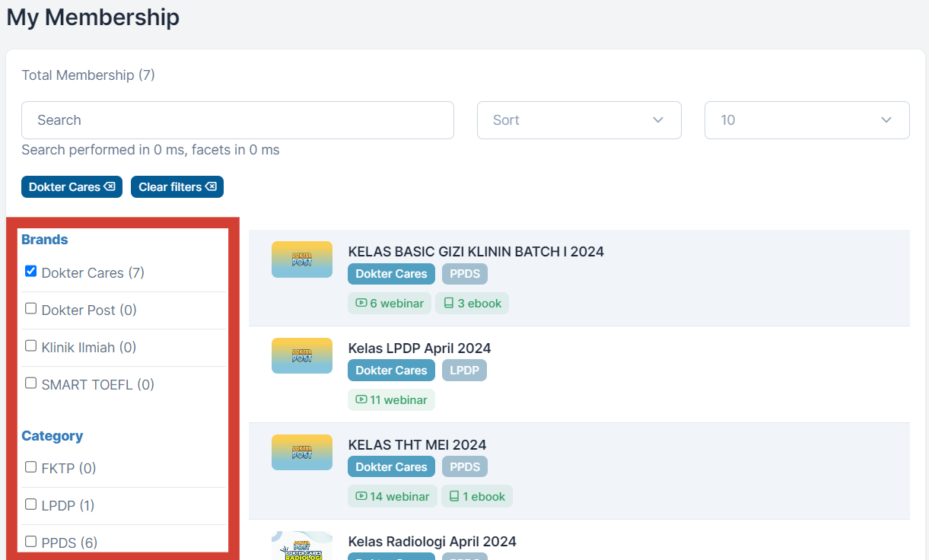
Task: Click PPDS tag on KELAS THT MEI
Action: tap(465, 467)
